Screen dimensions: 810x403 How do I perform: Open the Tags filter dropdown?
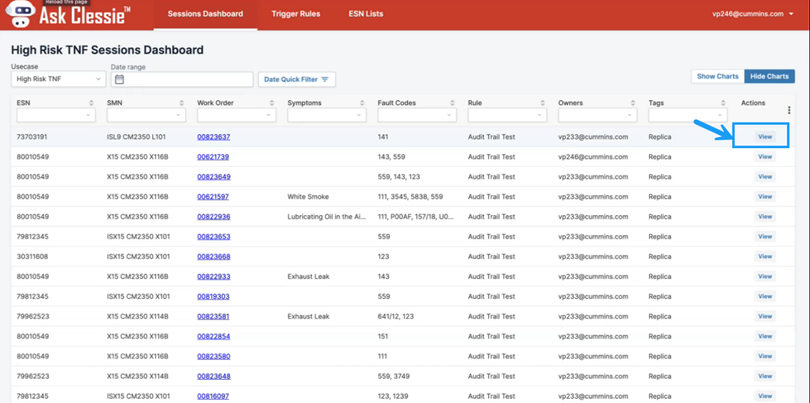(x=688, y=115)
